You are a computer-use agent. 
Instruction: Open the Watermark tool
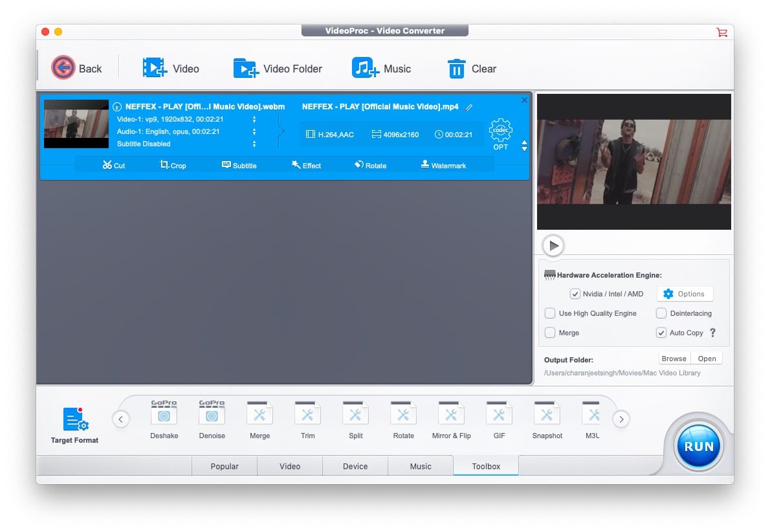[443, 165]
